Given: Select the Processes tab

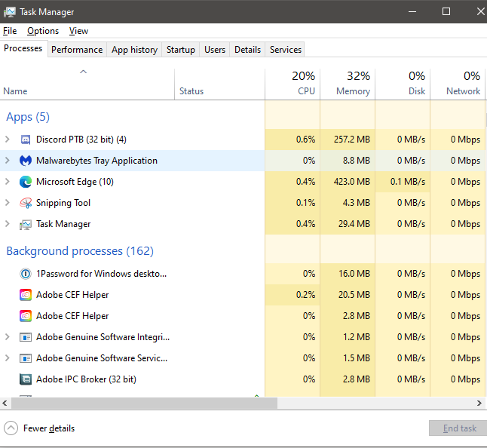Looking at the screenshot, I should pos(23,49).
